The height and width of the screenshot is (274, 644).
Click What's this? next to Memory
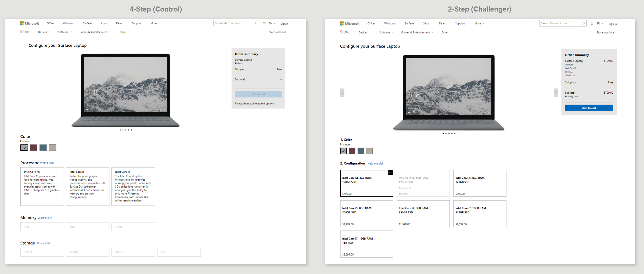point(45,218)
